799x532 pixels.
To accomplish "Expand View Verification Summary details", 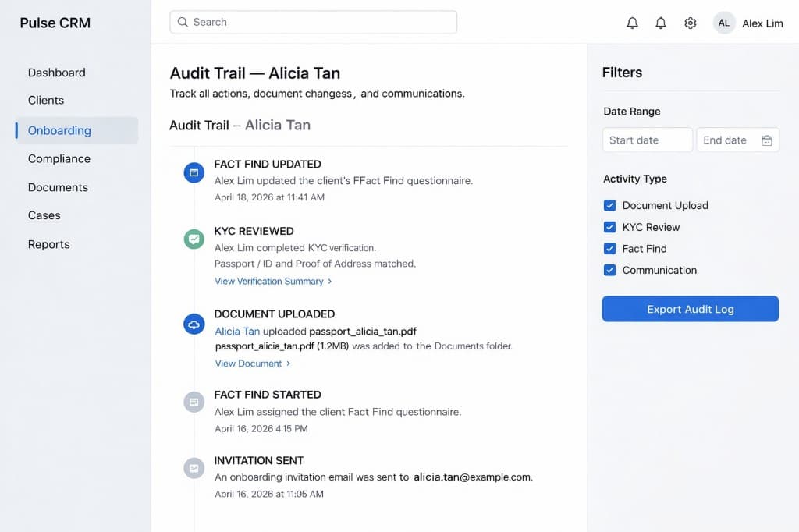I will coord(269,281).
